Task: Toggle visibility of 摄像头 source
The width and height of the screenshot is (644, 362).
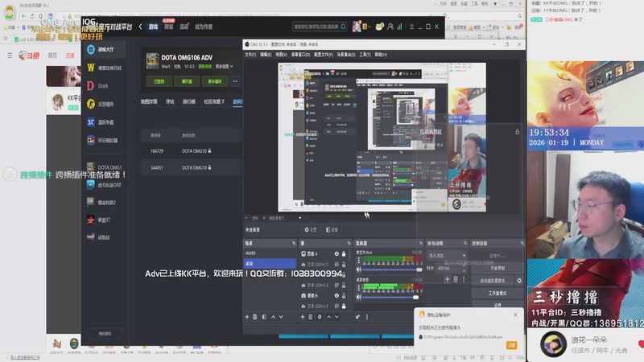Action: 336,295
